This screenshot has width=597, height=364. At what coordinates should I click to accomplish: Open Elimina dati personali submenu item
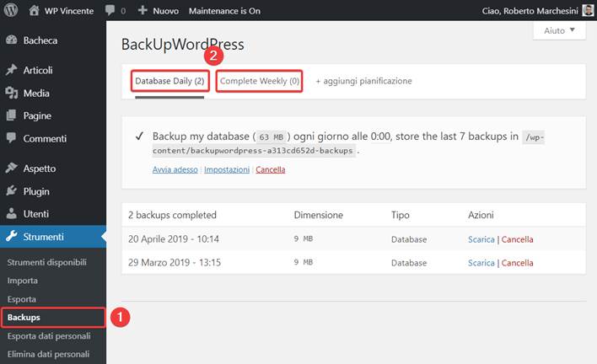tap(48, 354)
